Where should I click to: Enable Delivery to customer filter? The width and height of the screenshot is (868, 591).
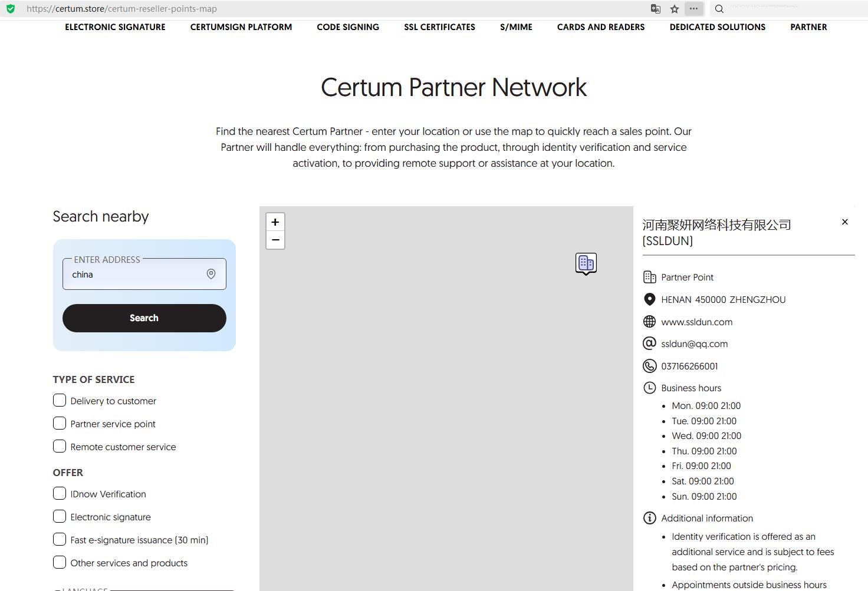(x=60, y=401)
